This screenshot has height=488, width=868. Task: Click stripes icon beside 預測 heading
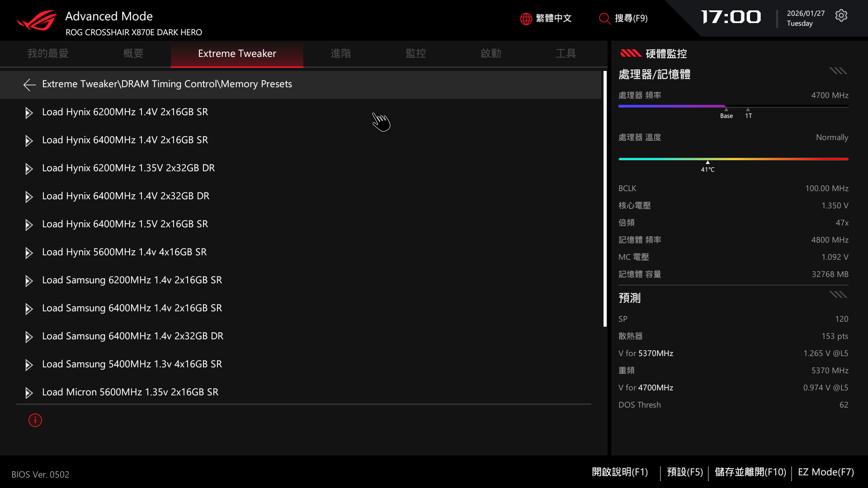pyautogui.click(x=838, y=295)
